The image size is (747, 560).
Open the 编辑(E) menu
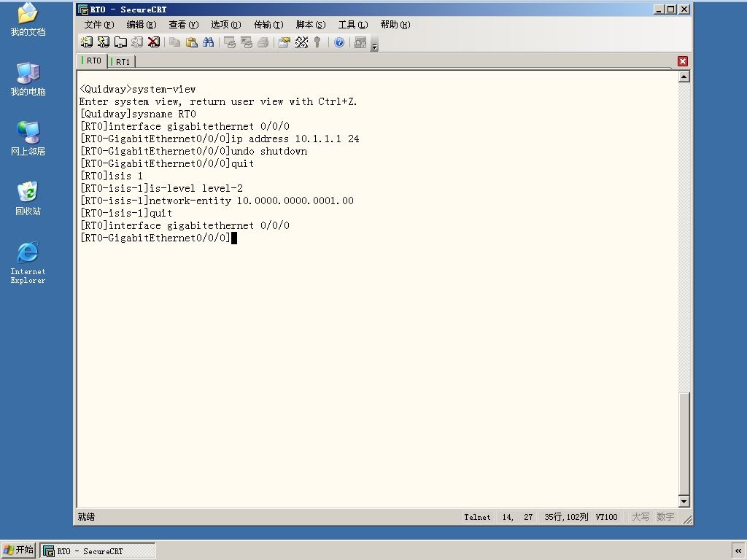142,25
